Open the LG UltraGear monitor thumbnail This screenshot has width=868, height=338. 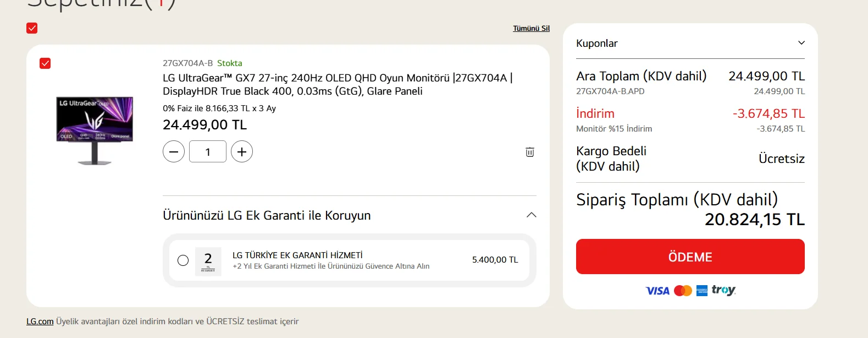coord(95,130)
